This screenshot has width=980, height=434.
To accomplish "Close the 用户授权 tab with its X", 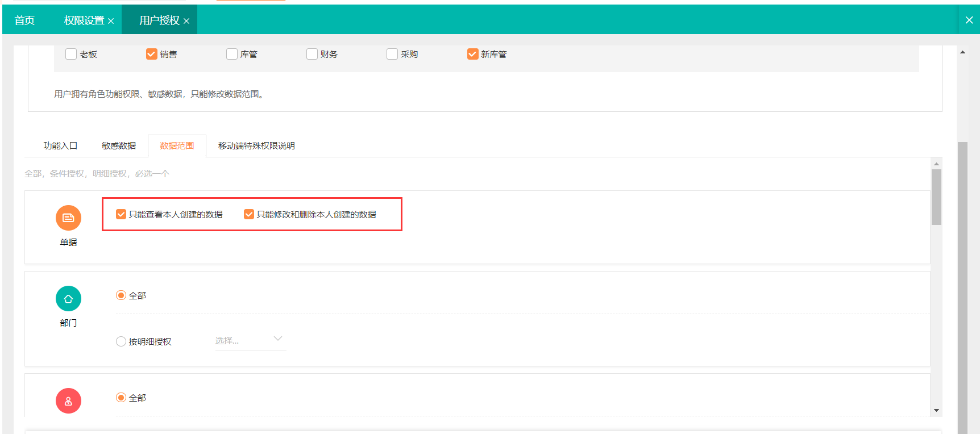I will (x=186, y=21).
